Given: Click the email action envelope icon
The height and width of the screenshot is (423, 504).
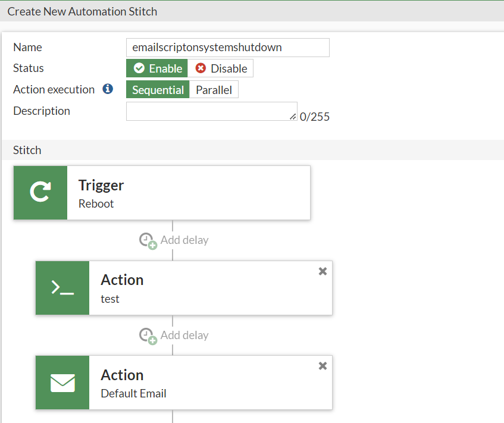Looking at the screenshot, I should [x=62, y=383].
